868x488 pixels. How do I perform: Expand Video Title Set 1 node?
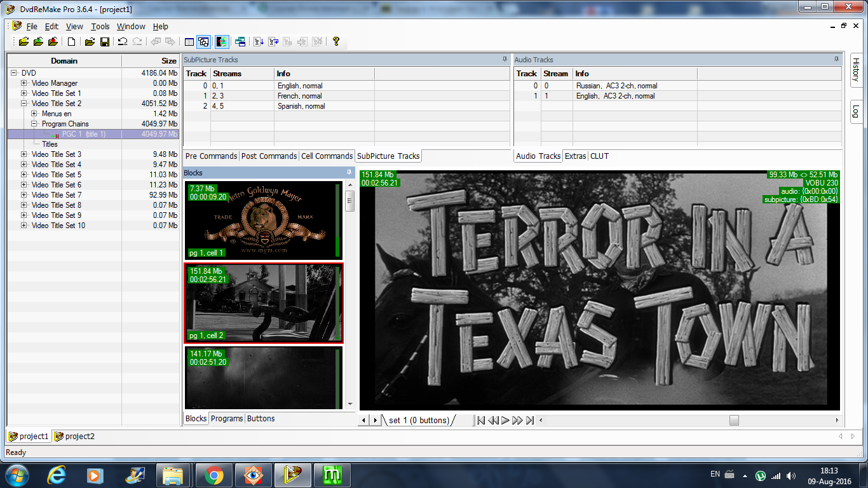pos(24,93)
